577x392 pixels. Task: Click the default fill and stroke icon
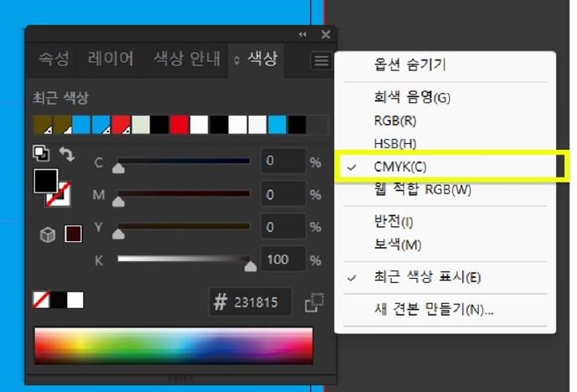tap(40, 153)
